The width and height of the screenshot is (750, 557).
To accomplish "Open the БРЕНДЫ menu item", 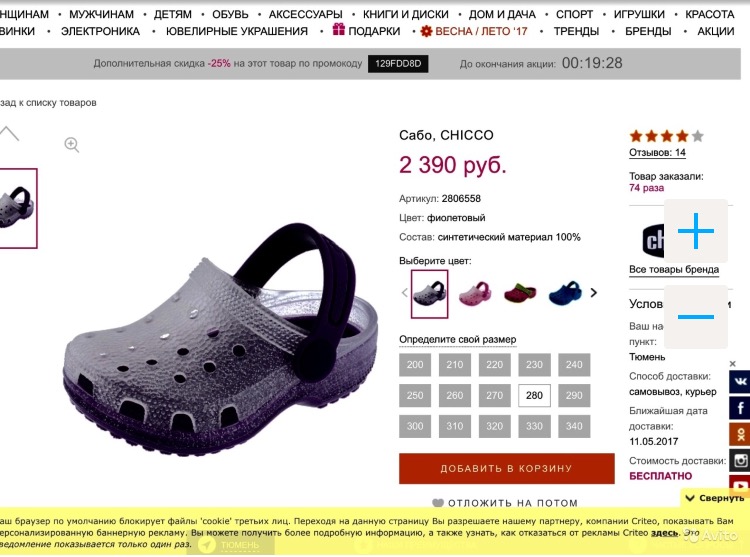I will pos(648,31).
